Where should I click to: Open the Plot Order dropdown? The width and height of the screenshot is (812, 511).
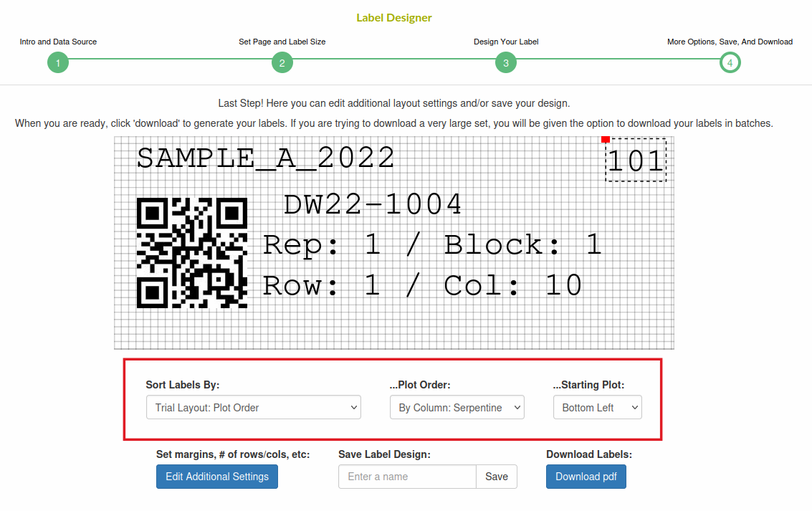pyautogui.click(x=457, y=408)
